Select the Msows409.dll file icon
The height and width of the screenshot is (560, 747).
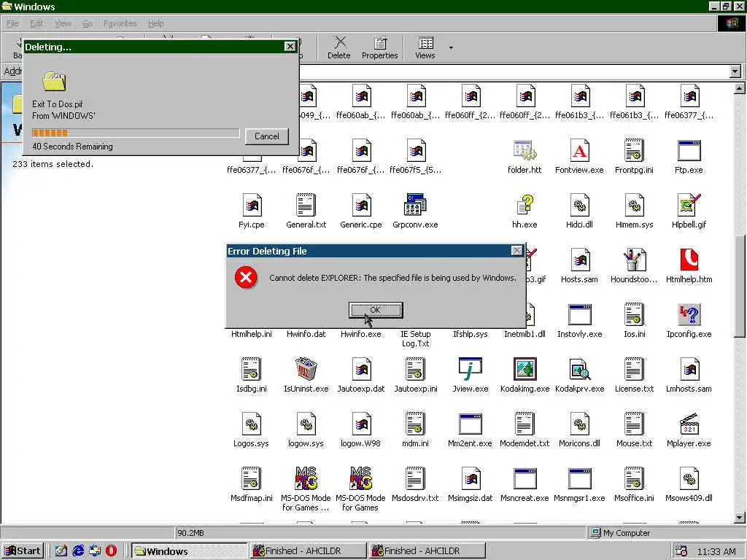pyautogui.click(x=689, y=478)
